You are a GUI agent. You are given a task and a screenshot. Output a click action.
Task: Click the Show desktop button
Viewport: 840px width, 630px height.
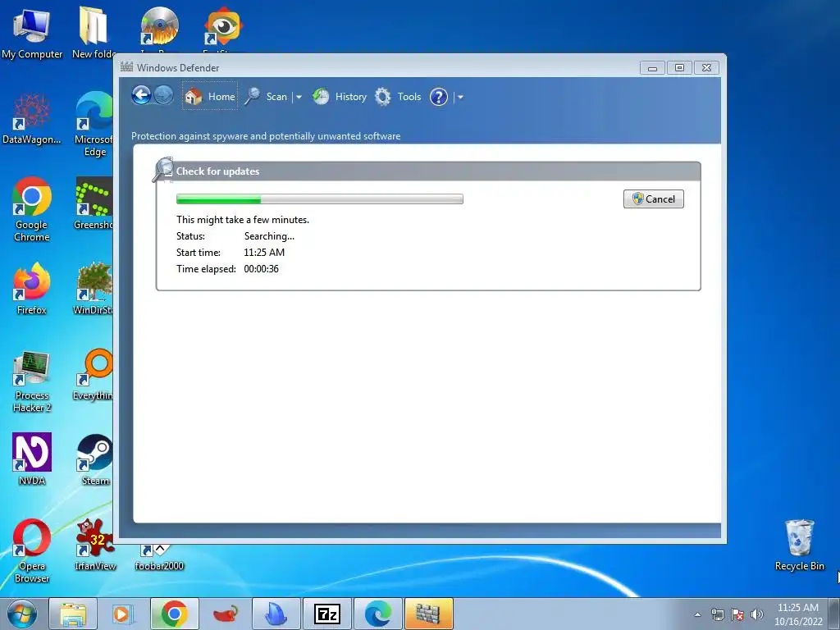point(834,614)
